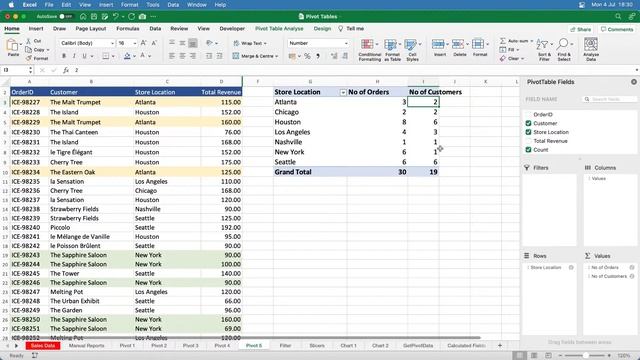640x360 pixels.
Task: Click the Conditional Formatting icon
Action: tap(367, 44)
